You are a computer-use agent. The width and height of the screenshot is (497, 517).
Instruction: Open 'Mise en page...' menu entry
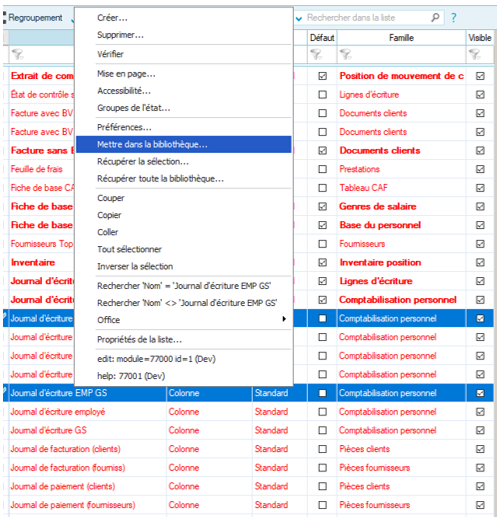[184, 74]
